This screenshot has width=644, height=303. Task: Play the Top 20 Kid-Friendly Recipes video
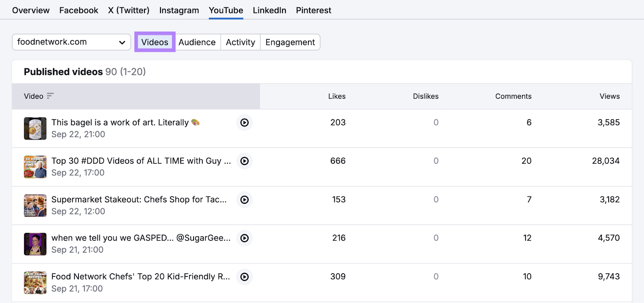(244, 277)
